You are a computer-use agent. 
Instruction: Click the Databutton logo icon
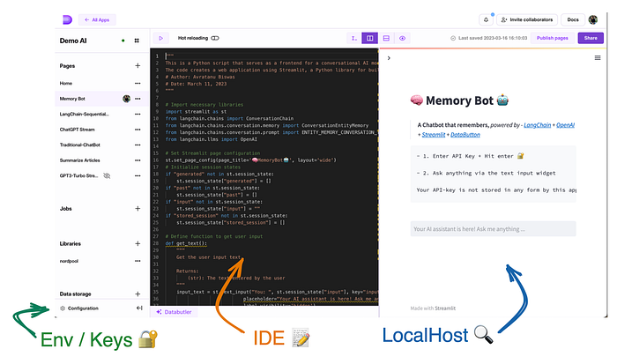click(x=67, y=19)
